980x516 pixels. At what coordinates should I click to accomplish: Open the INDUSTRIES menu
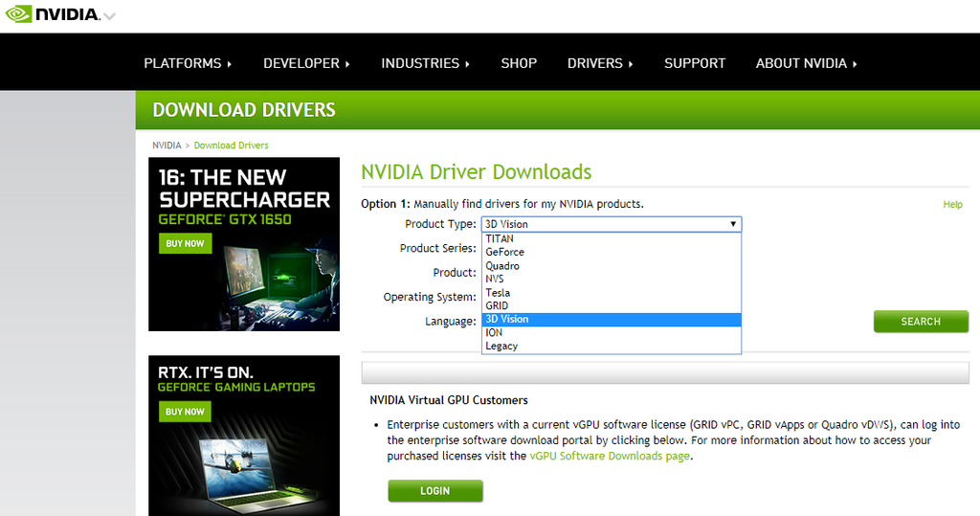[x=425, y=63]
